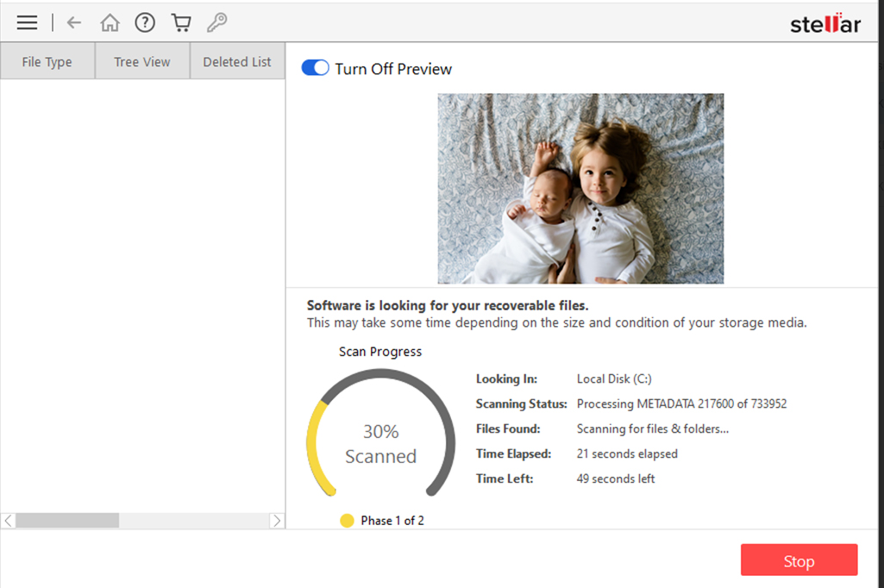Go to the Home screen icon
884x588 pixels.
(110, 23)
